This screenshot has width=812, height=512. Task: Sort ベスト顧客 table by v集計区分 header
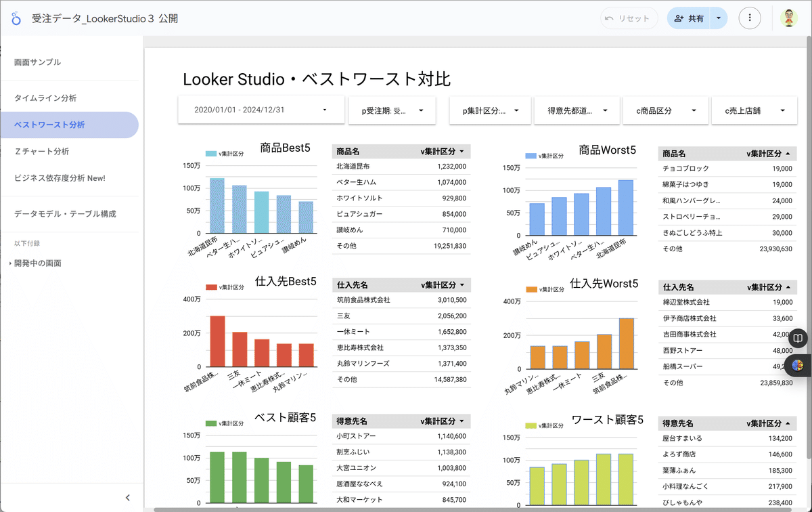point(443,421)
